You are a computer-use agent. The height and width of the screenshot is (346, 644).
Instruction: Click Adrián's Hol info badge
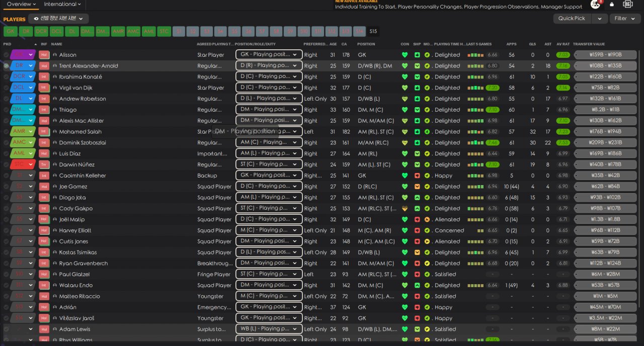point(44,307)
